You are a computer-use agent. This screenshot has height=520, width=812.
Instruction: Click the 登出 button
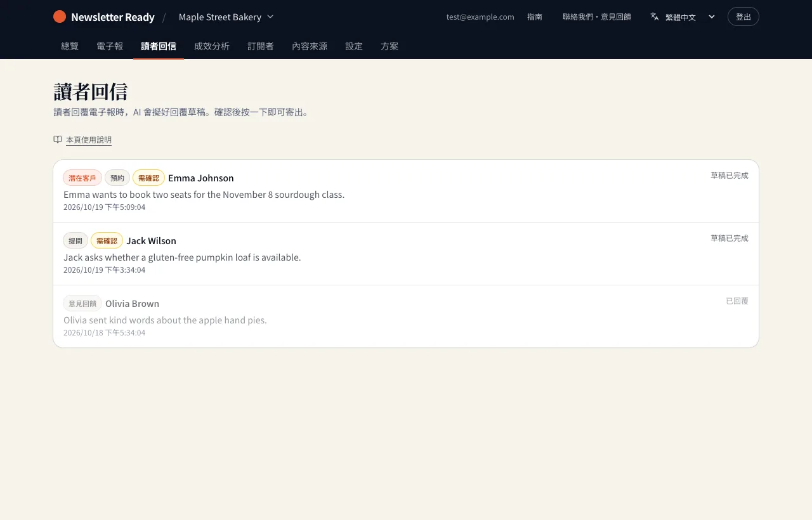[743, 16]
